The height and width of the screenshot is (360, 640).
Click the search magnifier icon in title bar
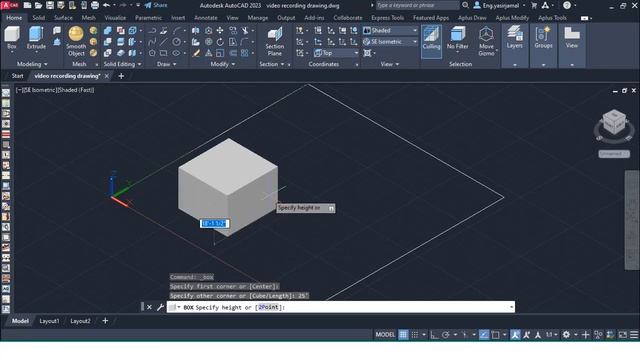pos(465,5)
